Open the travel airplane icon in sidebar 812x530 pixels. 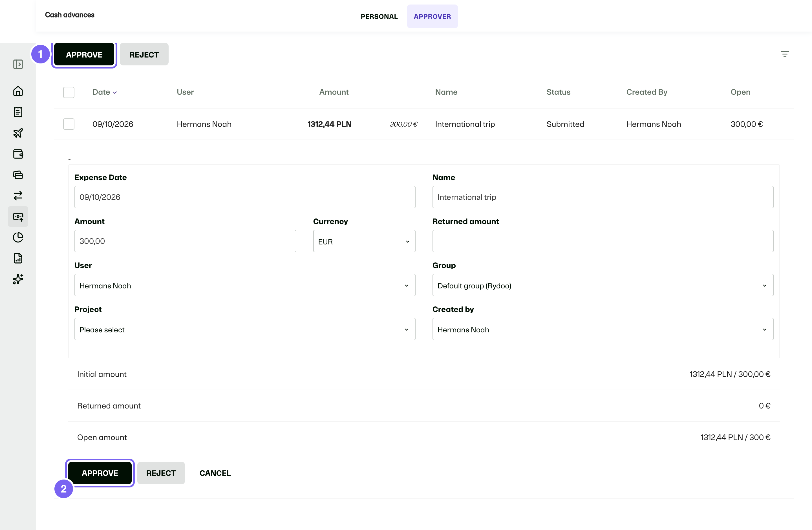[18, 133]
